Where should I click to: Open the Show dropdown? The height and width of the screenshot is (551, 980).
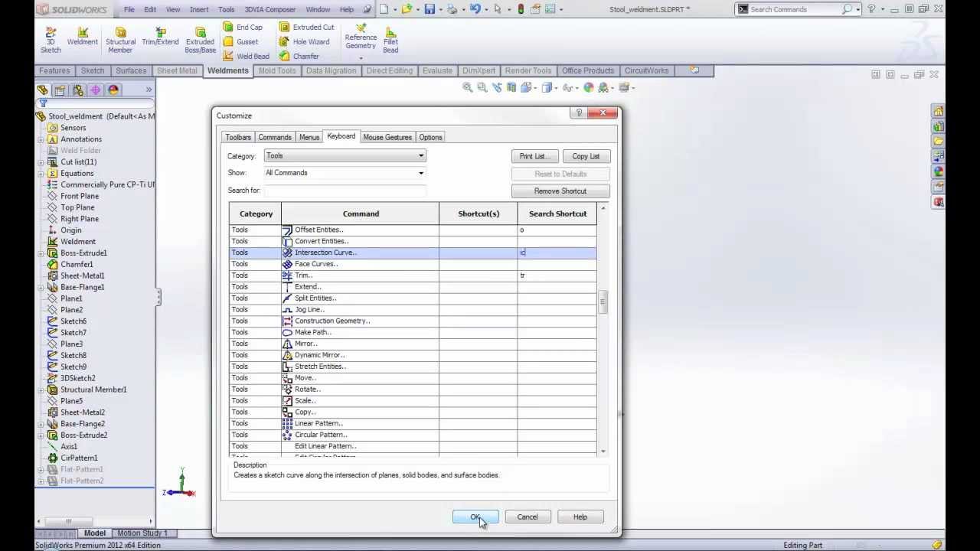tap(345, 173)
